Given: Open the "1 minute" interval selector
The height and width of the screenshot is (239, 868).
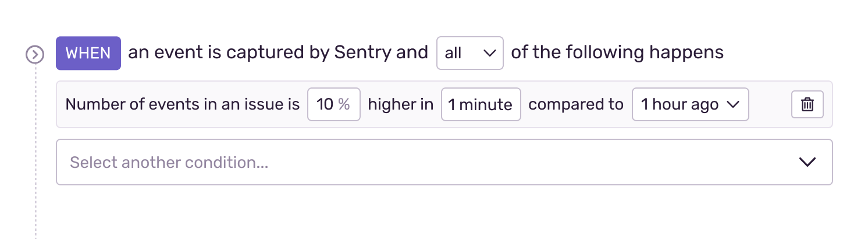Looking at the screenshot, I should coord(481,104).
